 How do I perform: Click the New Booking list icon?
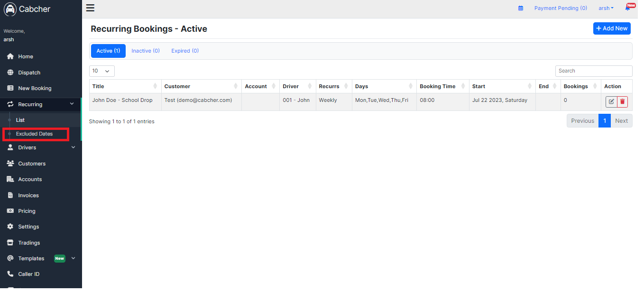point(10,88)
